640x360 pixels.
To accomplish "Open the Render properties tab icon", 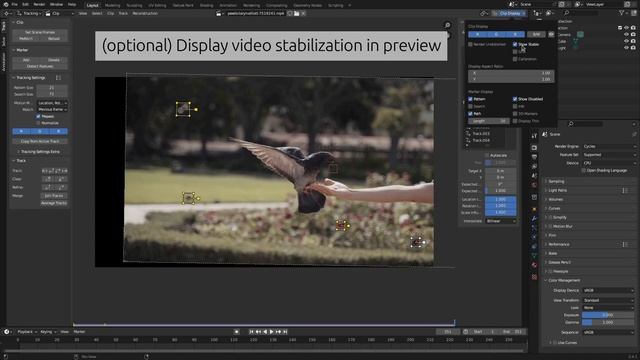I will coord(534,147).
